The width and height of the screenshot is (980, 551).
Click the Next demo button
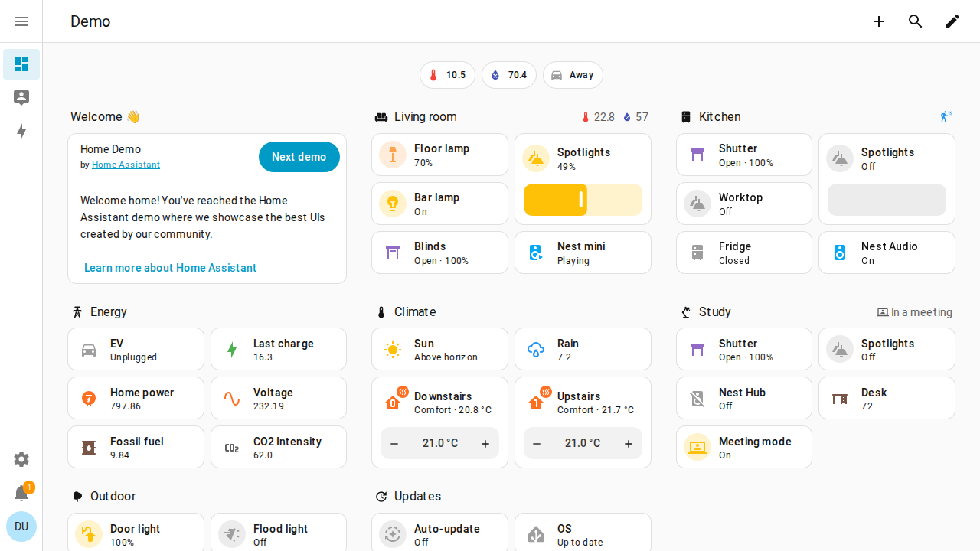[299, 157]
